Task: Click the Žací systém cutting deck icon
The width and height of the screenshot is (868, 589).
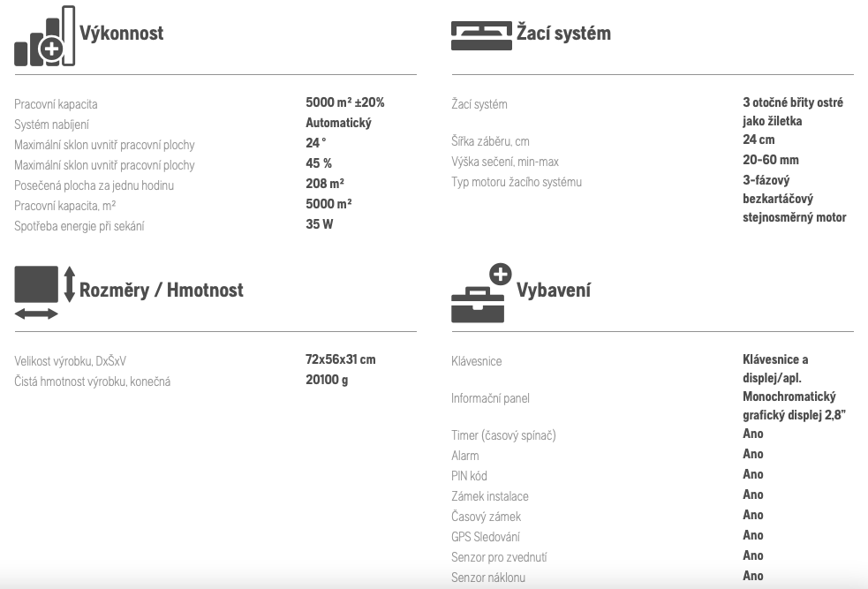Action: (x=481, y=35)
